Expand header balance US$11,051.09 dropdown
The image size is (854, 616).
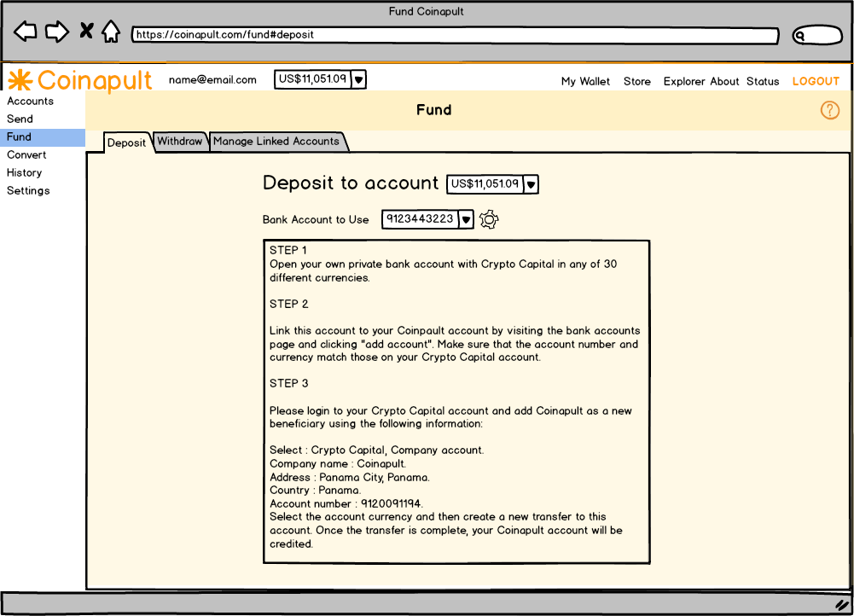pos(359,79)
